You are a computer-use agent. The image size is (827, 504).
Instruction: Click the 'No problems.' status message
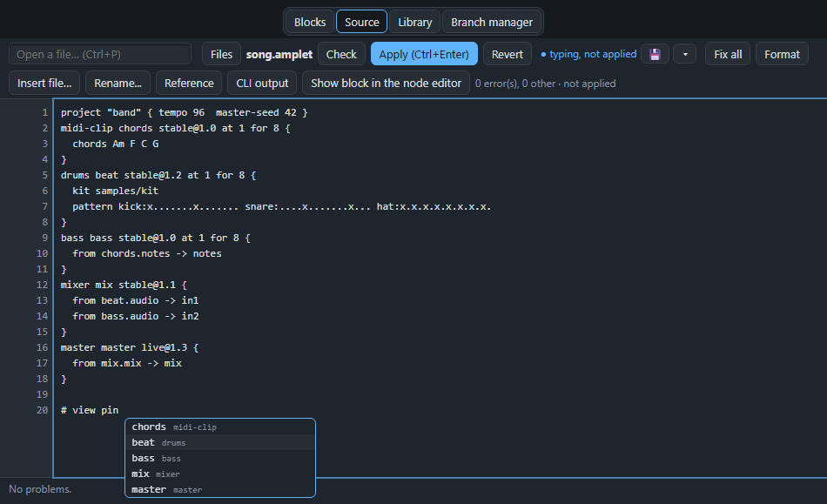[40, 489]
